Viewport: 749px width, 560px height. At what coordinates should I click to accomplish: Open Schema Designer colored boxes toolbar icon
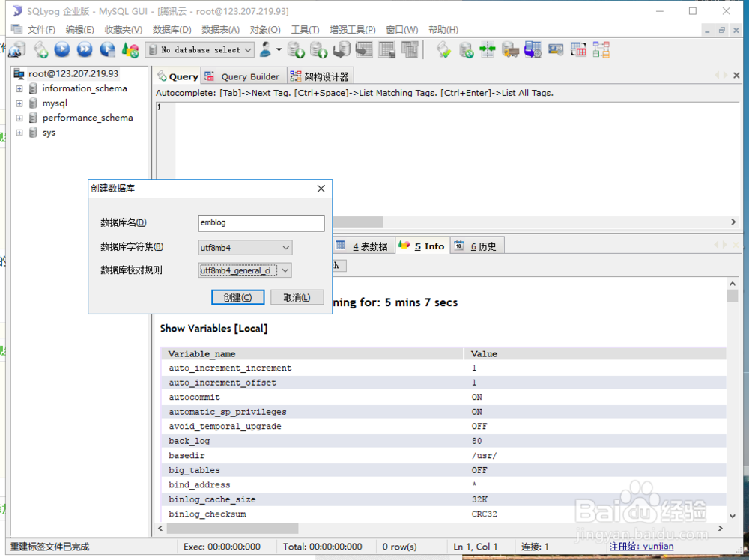601,49
